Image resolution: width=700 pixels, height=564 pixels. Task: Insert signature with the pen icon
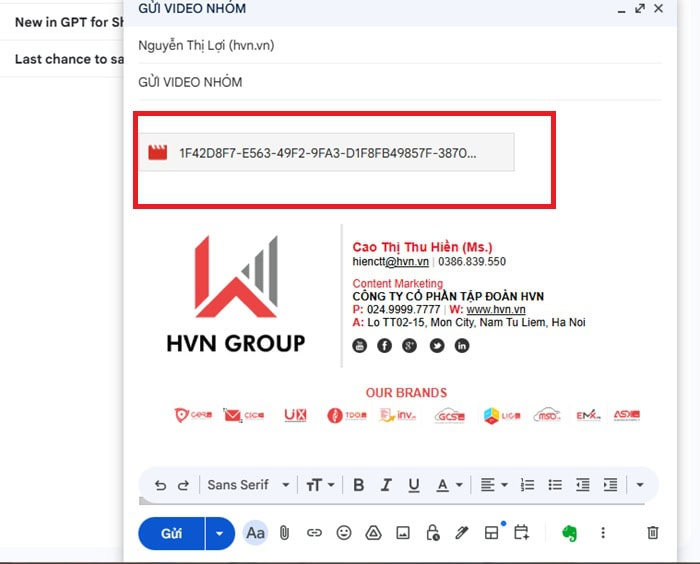pos(461,533)
